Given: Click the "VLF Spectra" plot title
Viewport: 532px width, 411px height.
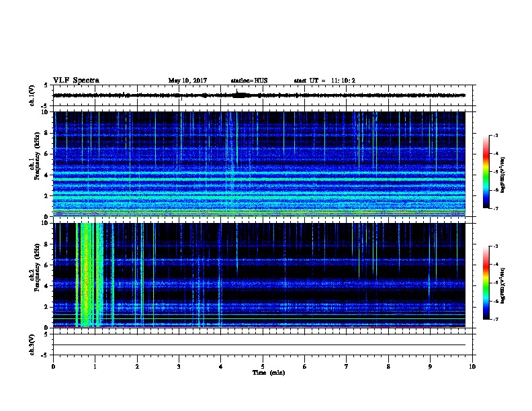Looking at the screenshot, I should click(76, 81).
